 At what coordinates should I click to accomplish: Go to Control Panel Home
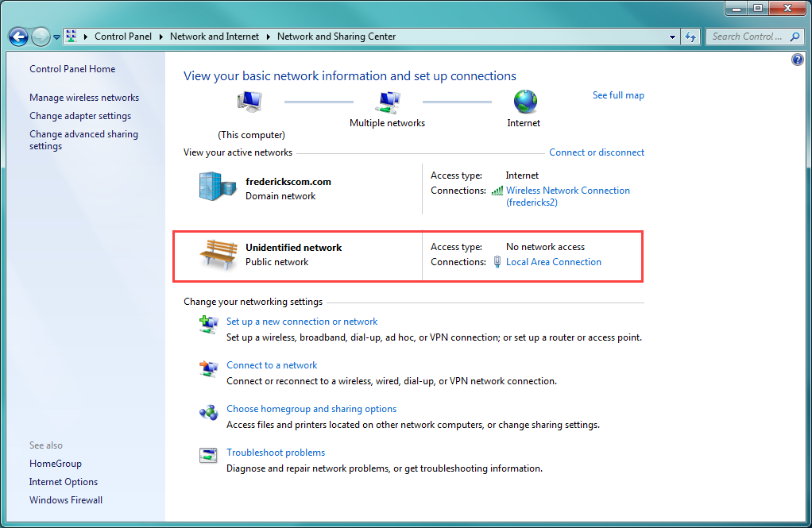pos(72,69)
